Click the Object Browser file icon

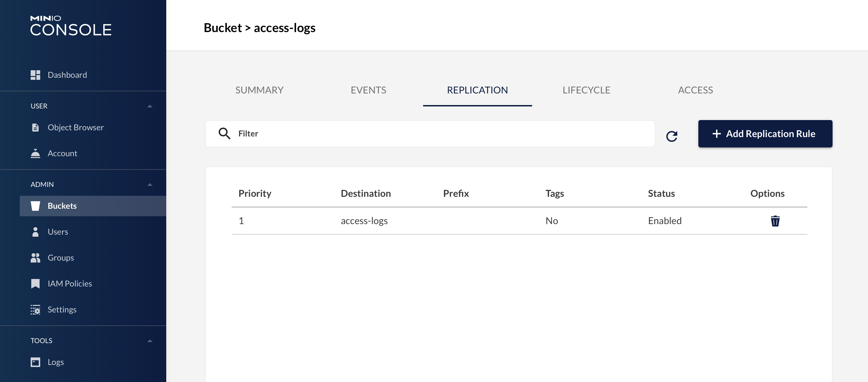coord(35,128)
